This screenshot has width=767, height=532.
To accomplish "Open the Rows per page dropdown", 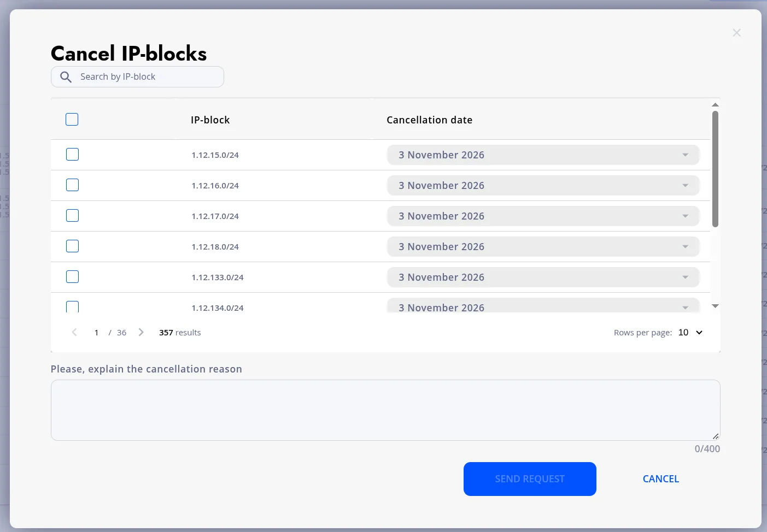I will 690,332.
